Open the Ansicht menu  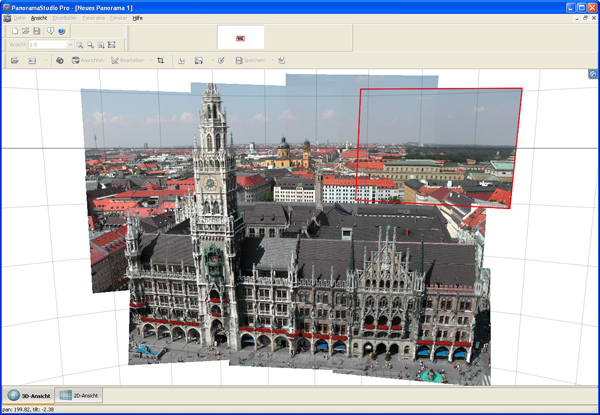point(39,18)
